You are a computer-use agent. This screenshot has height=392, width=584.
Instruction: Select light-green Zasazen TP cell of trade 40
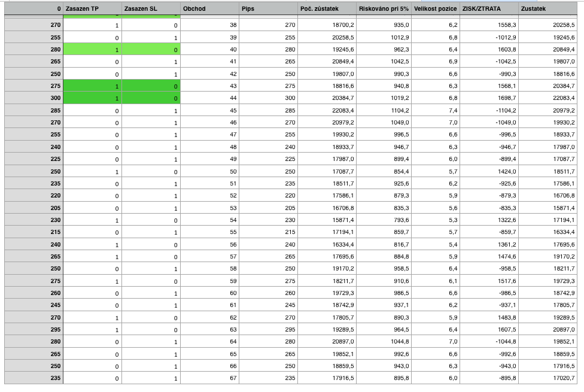pyautogui.click(x=92, y=49)
